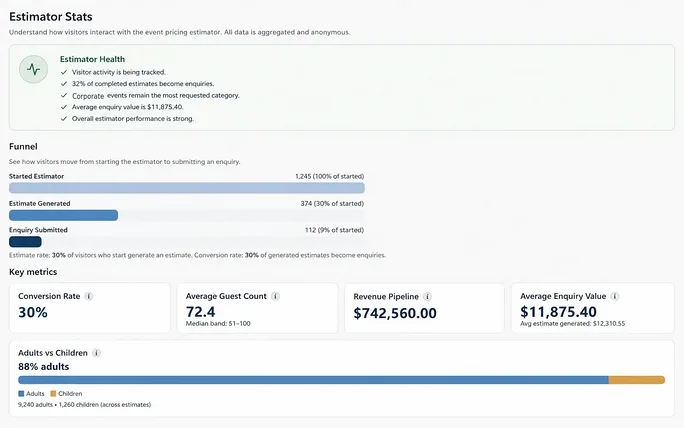Open the Adults vs Children info icon
684x428 pixels.
[x=96, y=353]
